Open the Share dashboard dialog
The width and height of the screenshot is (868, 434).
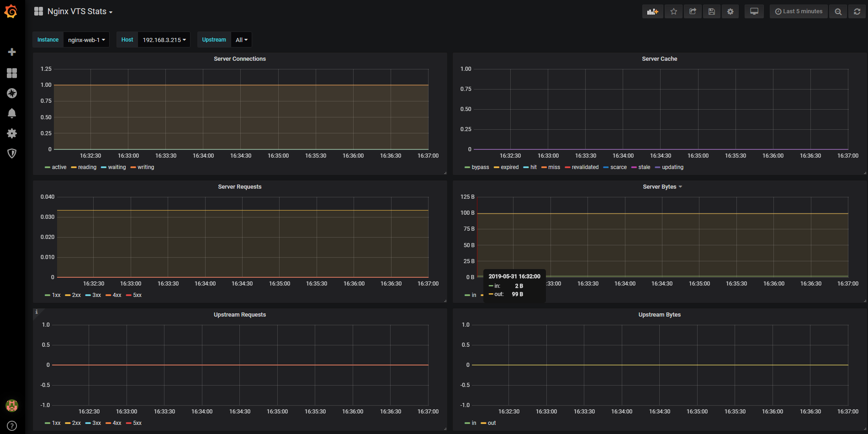(693, 11)
